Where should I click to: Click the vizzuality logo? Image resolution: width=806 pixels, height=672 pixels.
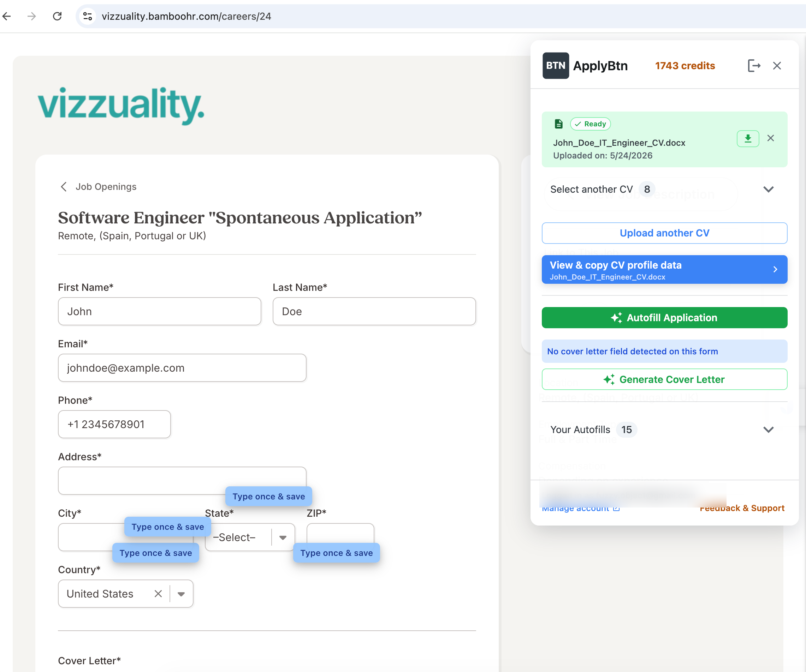click(x=121, y=106)
